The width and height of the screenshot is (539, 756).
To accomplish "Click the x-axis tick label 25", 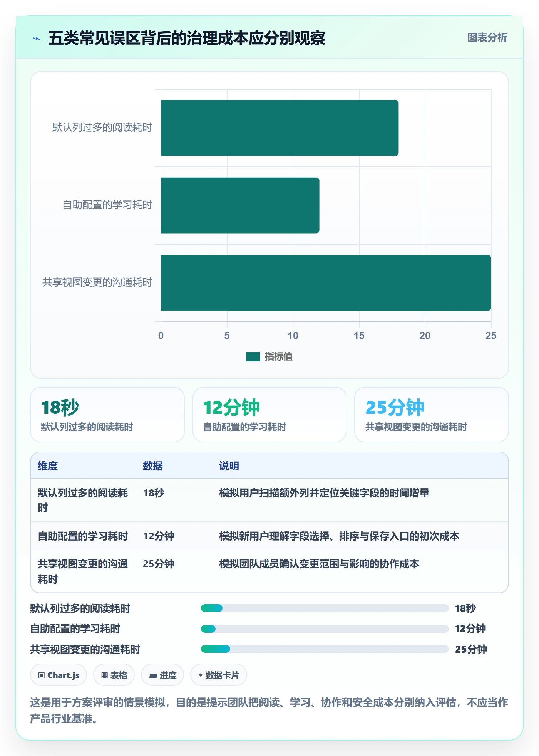I will coord(491,336).
